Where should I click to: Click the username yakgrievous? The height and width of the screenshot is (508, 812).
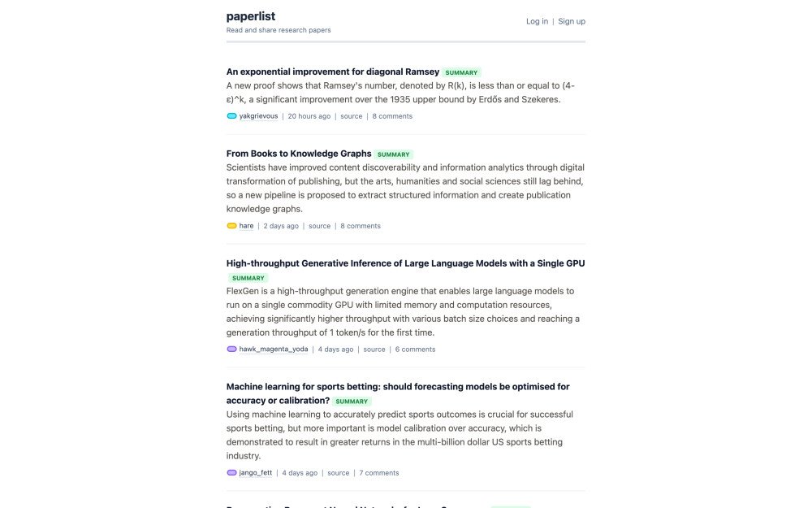[258, 115]
